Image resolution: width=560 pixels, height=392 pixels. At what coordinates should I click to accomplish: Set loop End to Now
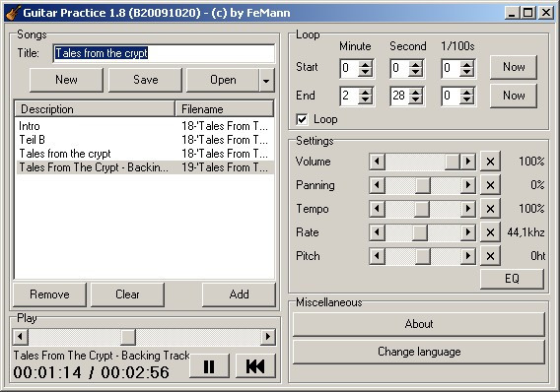click(514, 96)
